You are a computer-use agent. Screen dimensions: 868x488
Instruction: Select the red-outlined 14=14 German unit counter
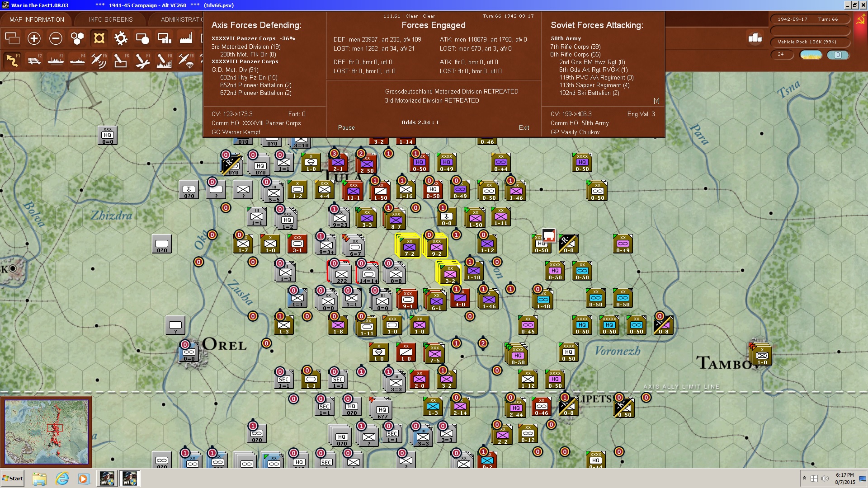[x=368, y=272]
